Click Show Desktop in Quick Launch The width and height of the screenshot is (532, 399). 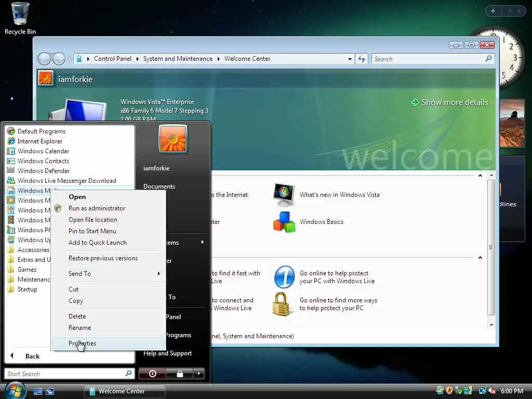[38, 391]
